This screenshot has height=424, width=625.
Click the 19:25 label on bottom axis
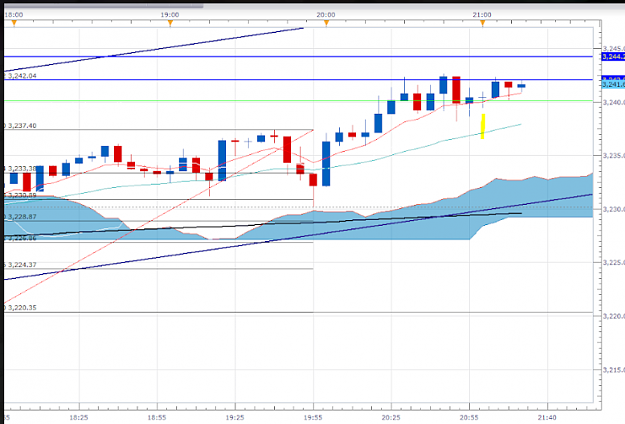point(235,417)
